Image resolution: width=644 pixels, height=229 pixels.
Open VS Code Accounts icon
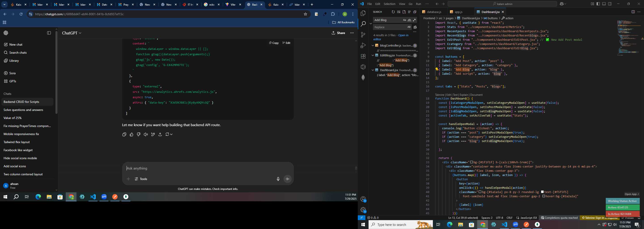point(363,199)
